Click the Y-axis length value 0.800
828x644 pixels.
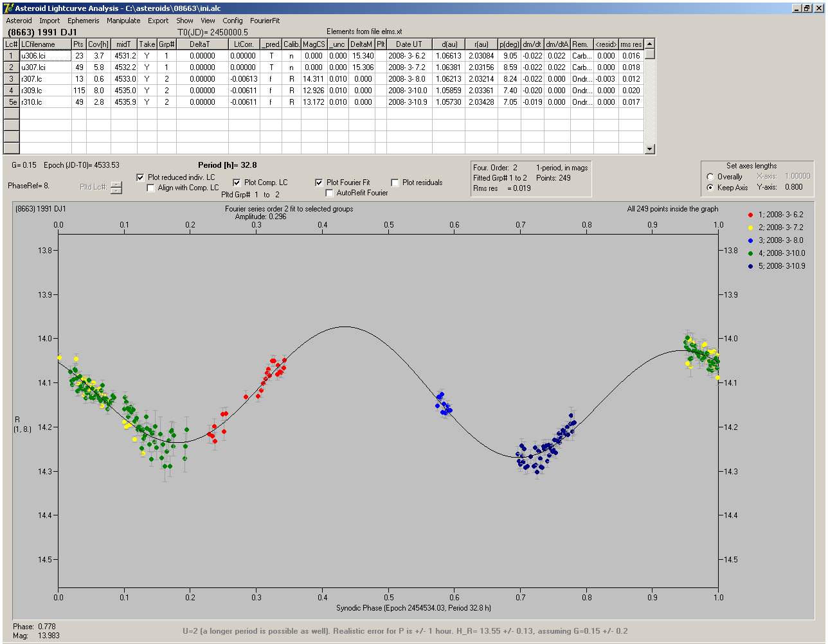tap(793, 188)
